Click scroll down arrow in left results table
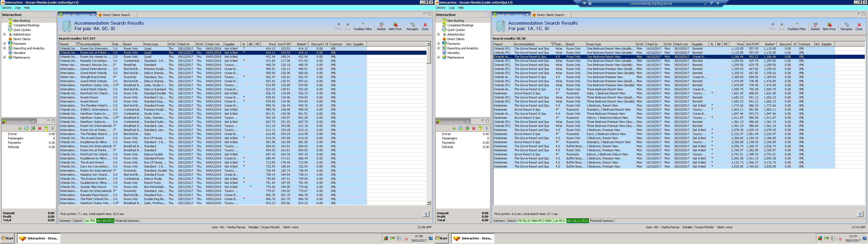The height and width of the screenshot is (244, 868). coord(429,203)
